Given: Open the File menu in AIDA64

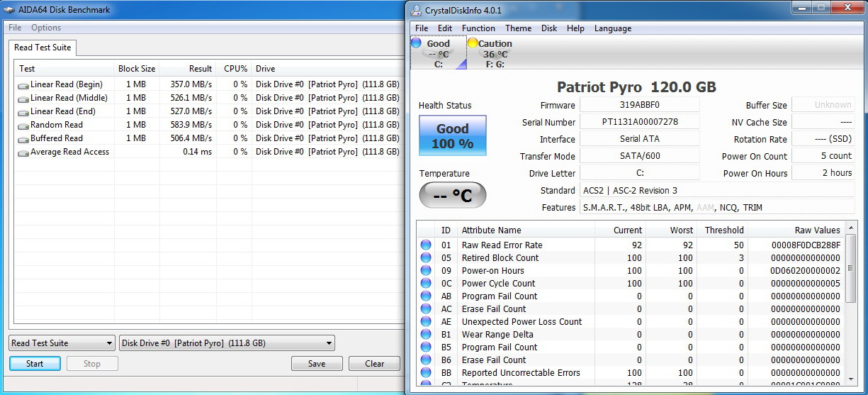Looking at the screenshot, I should pos(15,28).
